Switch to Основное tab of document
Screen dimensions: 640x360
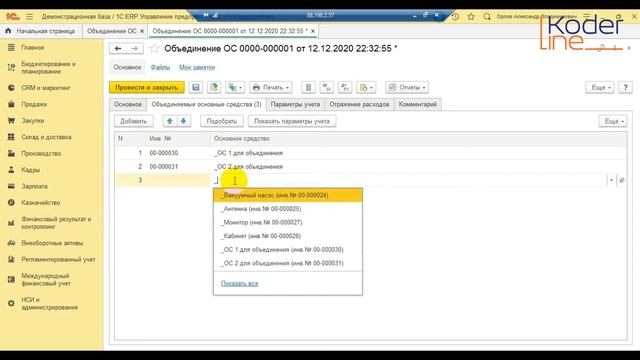point(128,104)
